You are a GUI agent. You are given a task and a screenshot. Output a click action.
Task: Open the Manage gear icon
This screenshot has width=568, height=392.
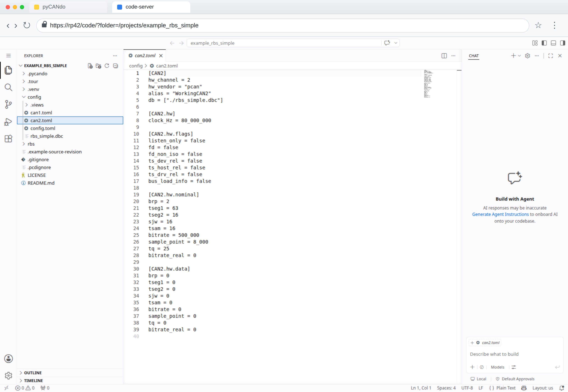click(8, 375)
